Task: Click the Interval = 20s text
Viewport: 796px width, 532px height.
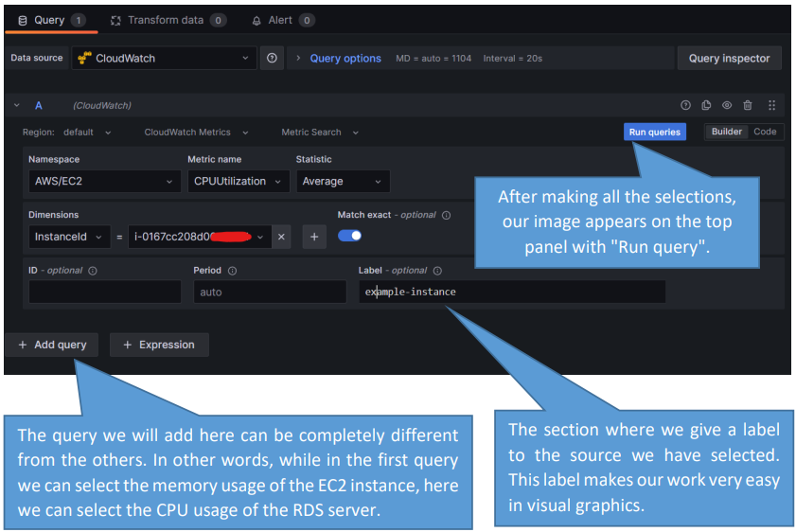Action: click(513, 59)
